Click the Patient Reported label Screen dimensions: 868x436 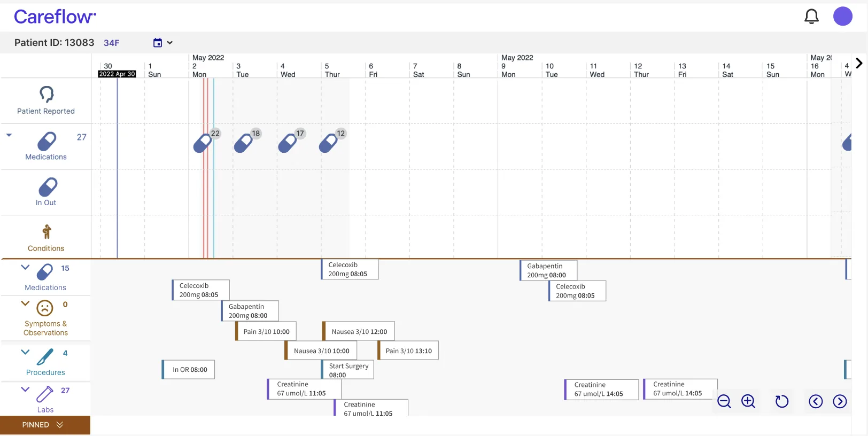coord(46,111)
